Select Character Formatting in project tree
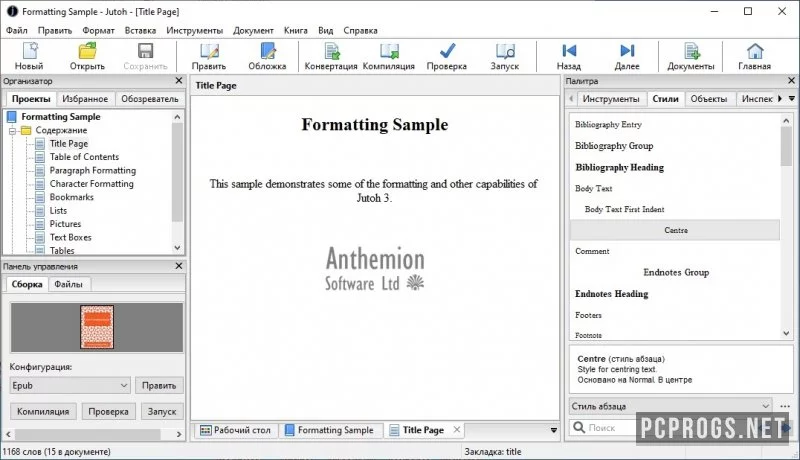The width and height of the screenshot is (800, 460). pos(91,184)
